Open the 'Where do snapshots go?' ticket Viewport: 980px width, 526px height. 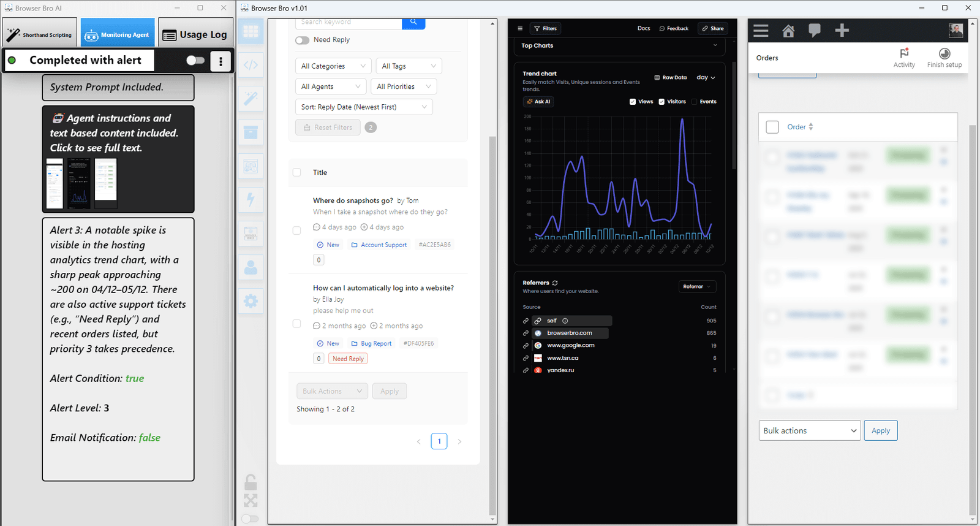353,200
